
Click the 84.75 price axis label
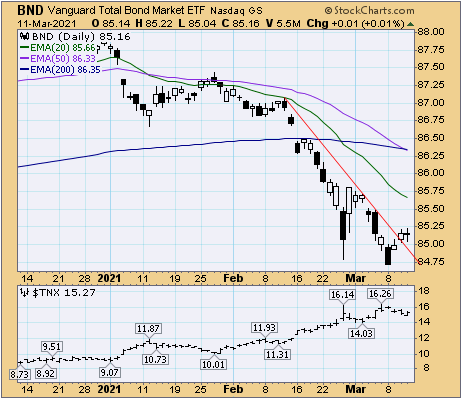[x=431, y=261]
